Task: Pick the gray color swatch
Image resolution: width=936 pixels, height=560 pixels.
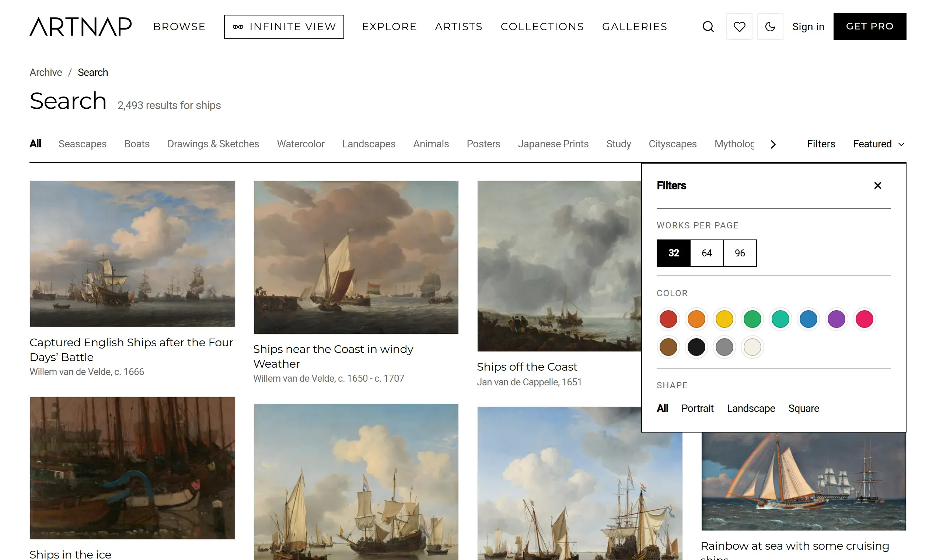Action: 724,347
